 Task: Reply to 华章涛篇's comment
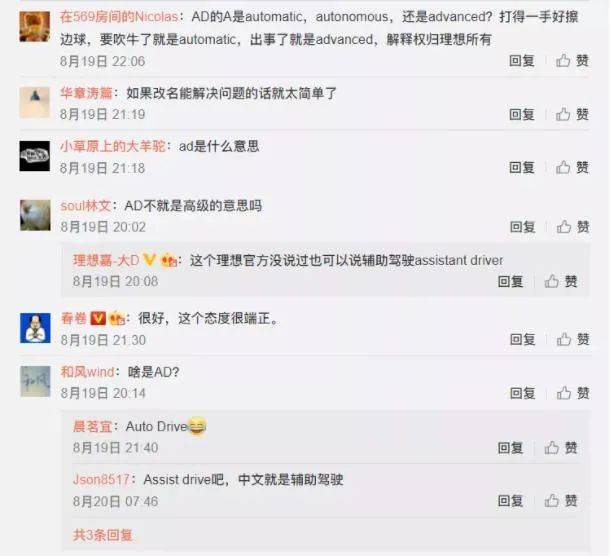(522, 114)
